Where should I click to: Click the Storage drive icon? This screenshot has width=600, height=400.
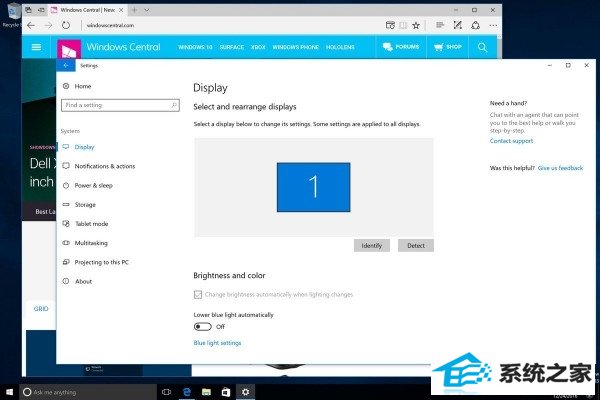66,204
